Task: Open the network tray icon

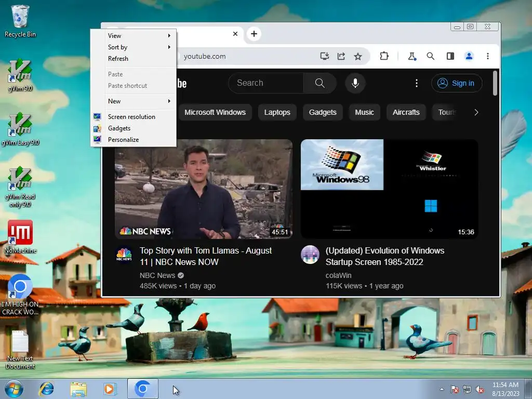Action: coord(467,389)
